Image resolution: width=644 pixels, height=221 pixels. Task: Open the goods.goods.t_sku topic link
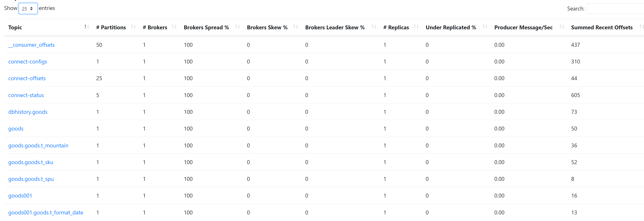point(30,162)
